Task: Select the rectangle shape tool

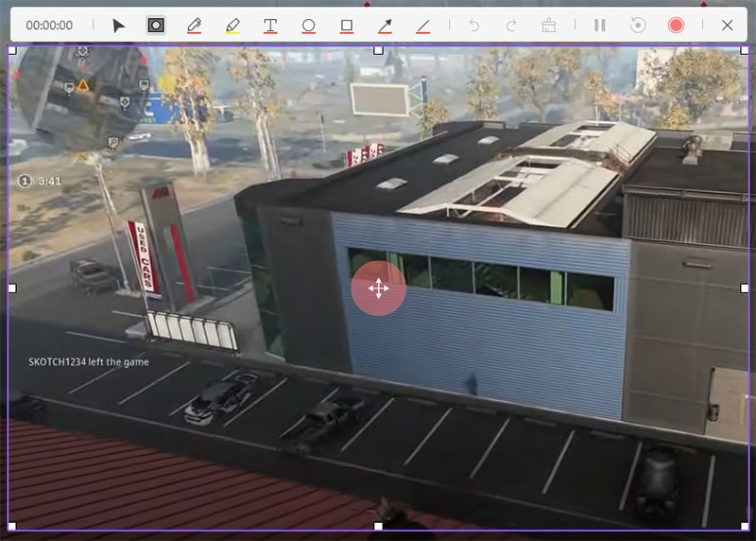Action: 347,26
